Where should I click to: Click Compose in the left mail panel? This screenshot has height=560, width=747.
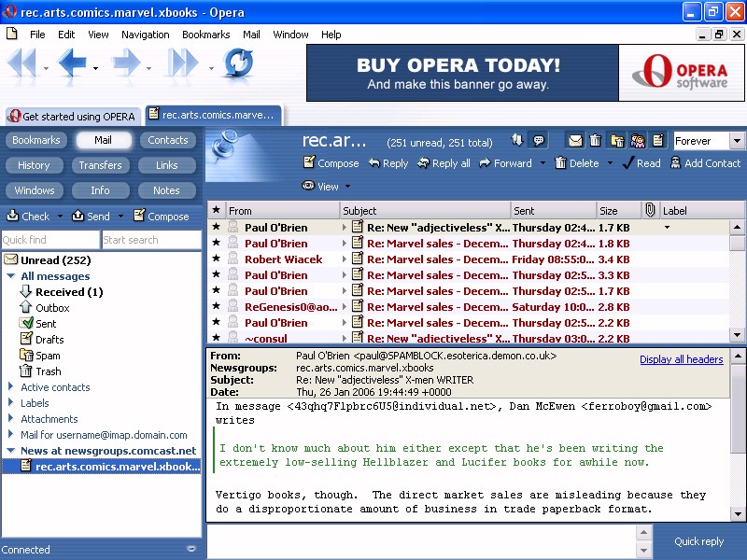coord(162,217)
